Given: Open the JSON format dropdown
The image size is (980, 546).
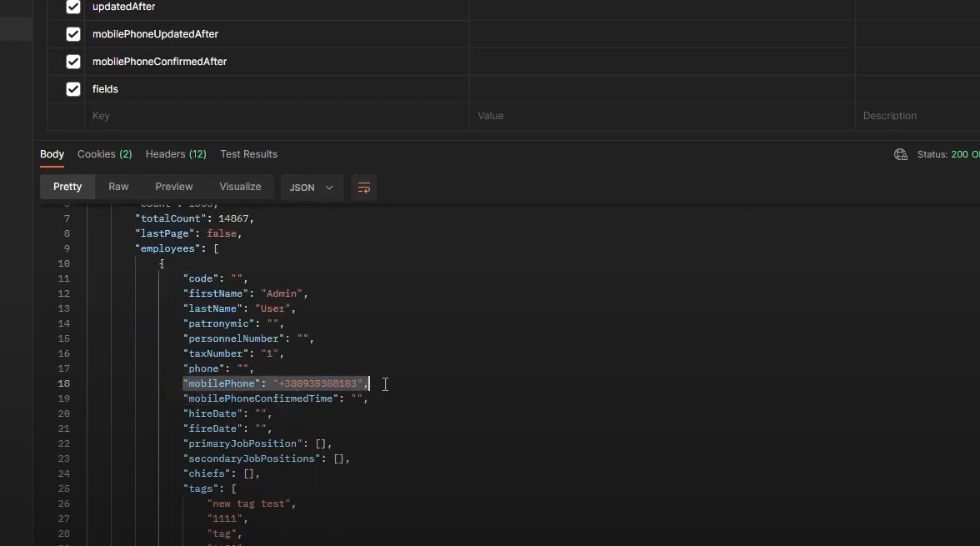Looking at the screenshot, I should [312, 188].
